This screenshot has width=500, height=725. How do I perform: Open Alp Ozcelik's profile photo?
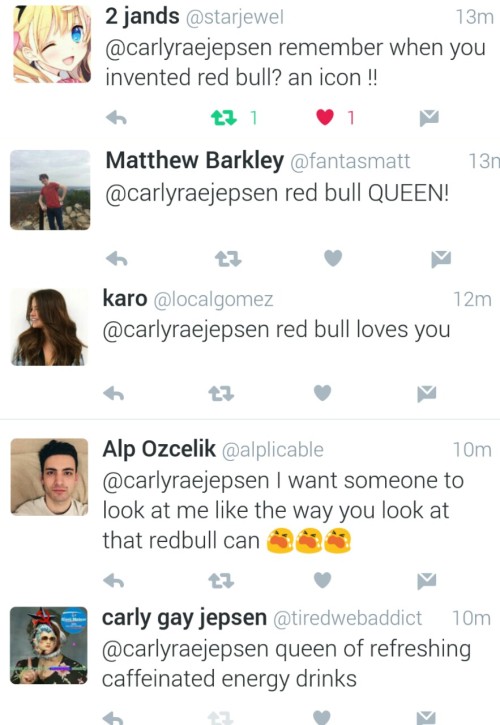pyautogui.click(x=49, y=477)
